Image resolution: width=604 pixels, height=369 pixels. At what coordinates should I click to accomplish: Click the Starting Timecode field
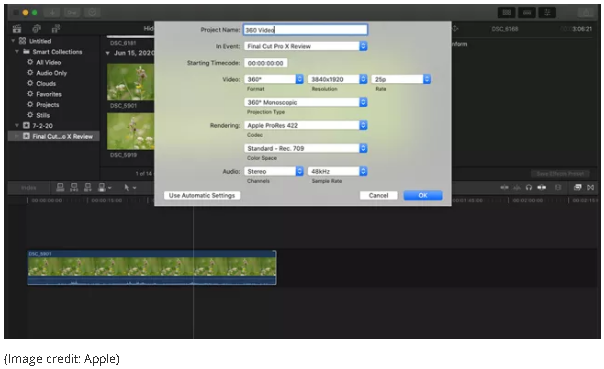point(265,63)
